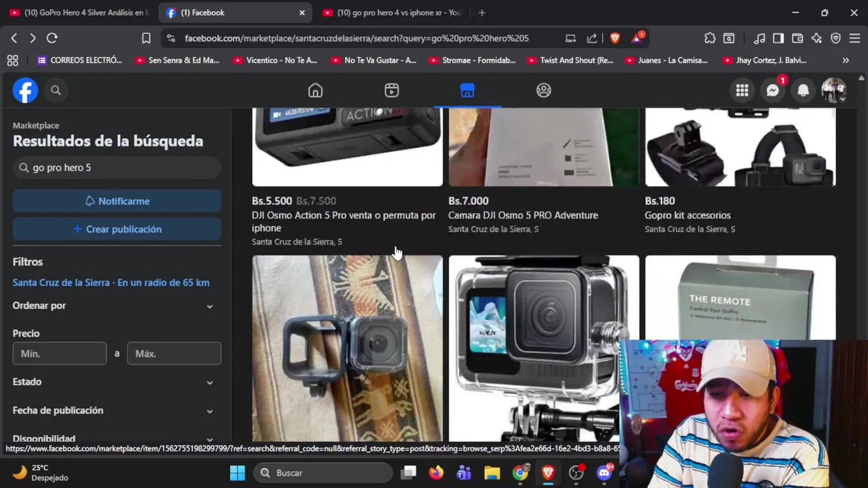Open Brave Rewards triangle icon
The height and width of the screenshot is (488, 868).
(x=637, y=38)
